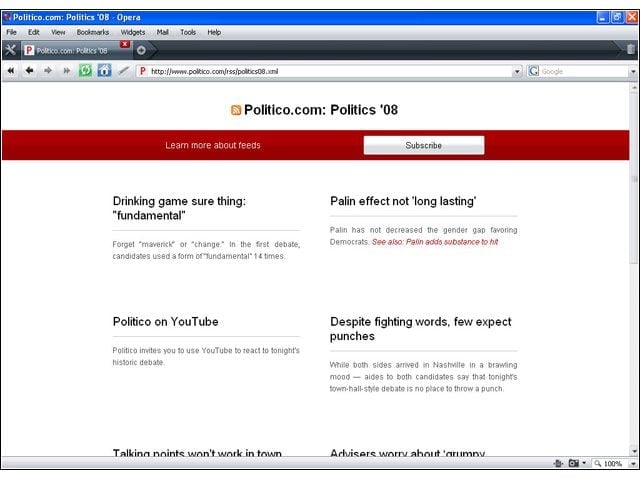Open the closed tabs trash icon

pyautogui.click(x=630, y=49)
